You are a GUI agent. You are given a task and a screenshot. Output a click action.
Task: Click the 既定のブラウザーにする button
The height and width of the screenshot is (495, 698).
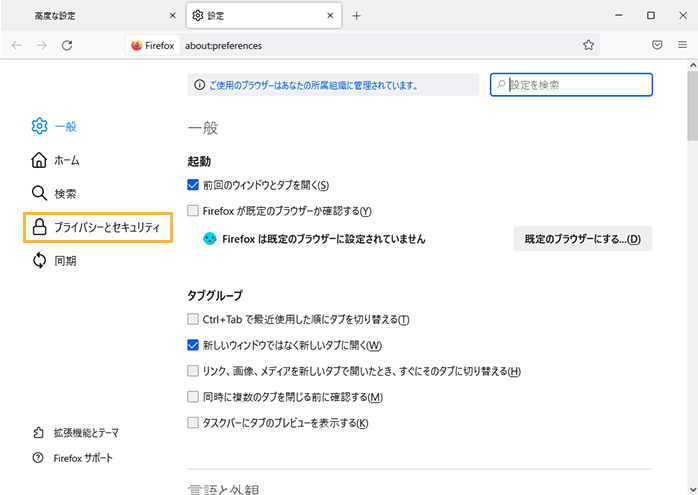tap(582, 239)
